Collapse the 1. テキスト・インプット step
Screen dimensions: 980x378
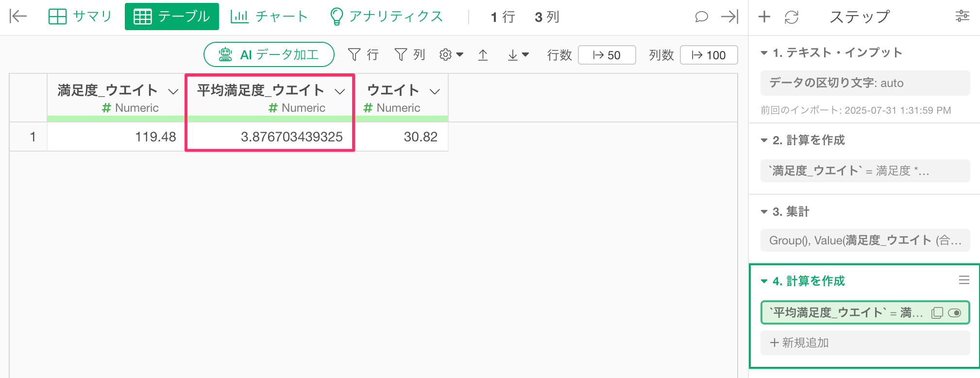click(x=764, y=53)
